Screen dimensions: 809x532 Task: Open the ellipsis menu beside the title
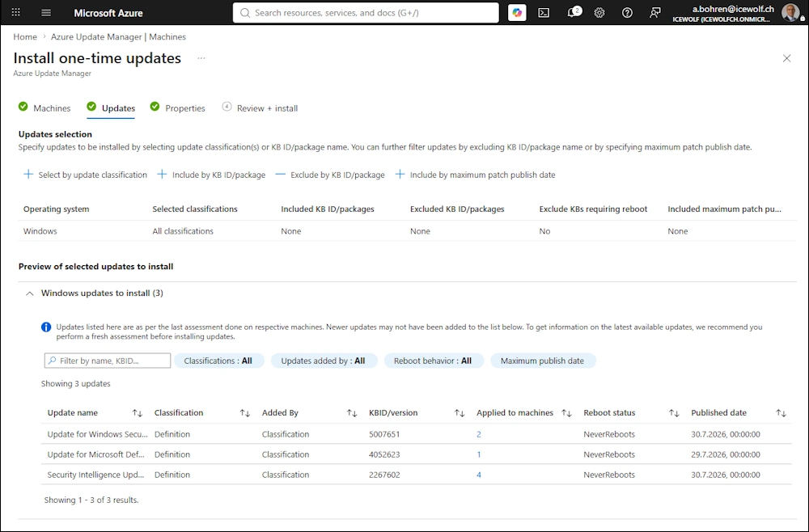pyautogui.click(x=201, y=58)
